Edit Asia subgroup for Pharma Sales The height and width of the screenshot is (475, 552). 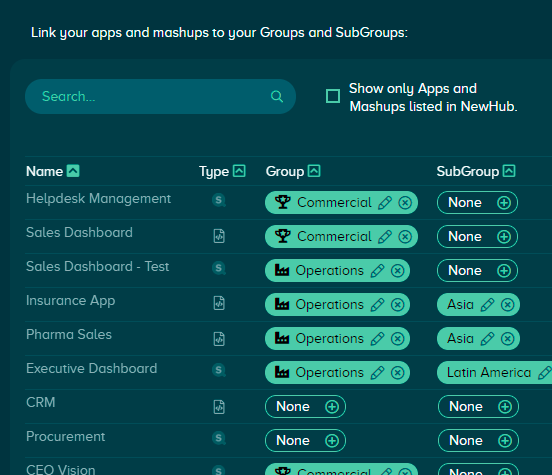[487, 339]
